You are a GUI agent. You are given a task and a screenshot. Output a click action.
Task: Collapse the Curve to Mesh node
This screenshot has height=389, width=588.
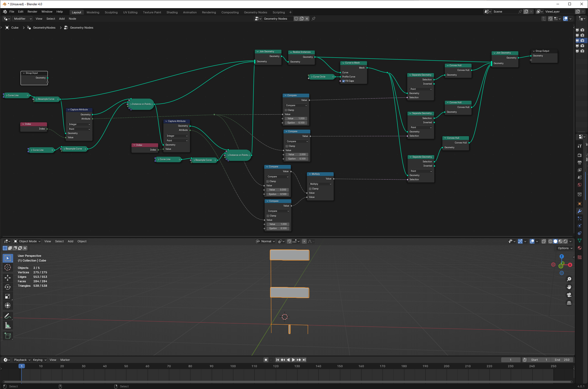pyautogui.click(x=343, y=63)
